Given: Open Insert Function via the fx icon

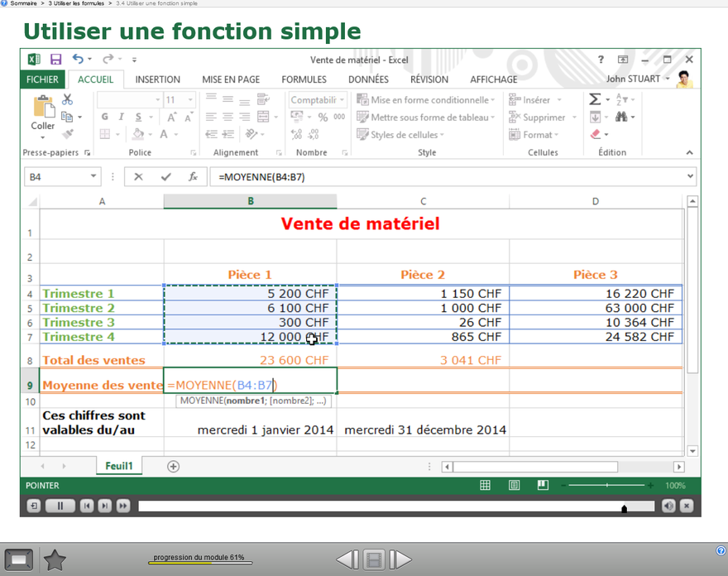Looking at the screenshot, I should (x=193, y=177).
